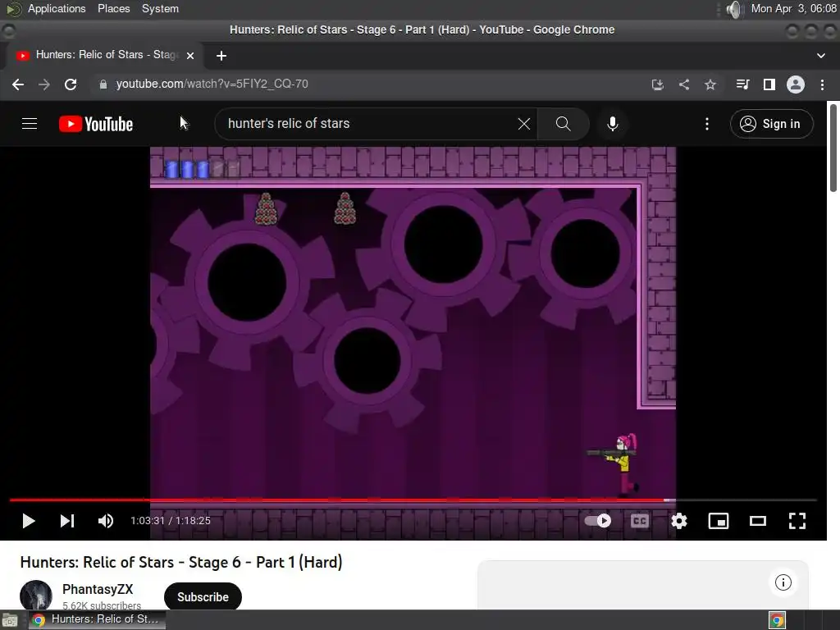Skip to the next video

[x=67, y=521]
